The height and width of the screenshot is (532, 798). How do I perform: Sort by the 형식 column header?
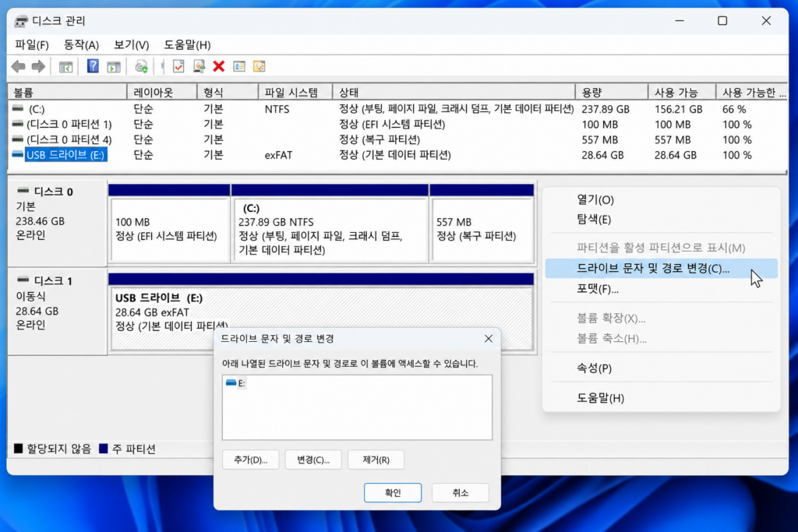pyautogui.click(x=228, y=92)
